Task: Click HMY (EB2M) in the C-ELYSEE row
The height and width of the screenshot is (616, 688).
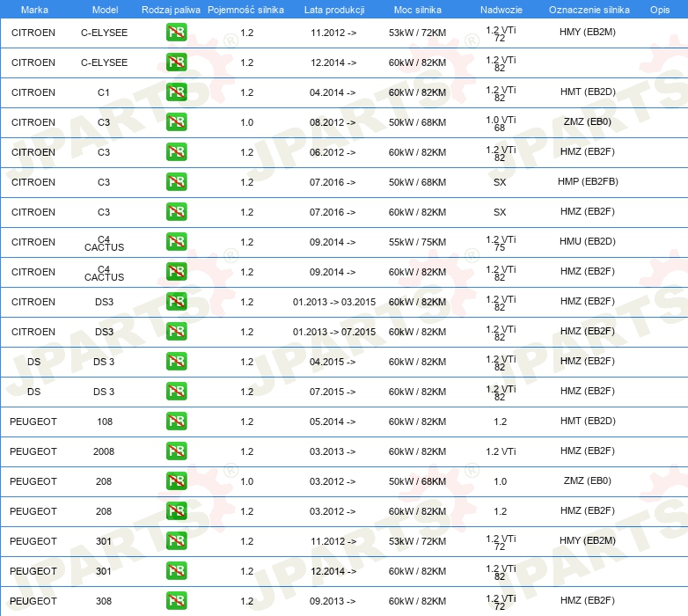Action: pyautogui.click(x=588, y=32)
